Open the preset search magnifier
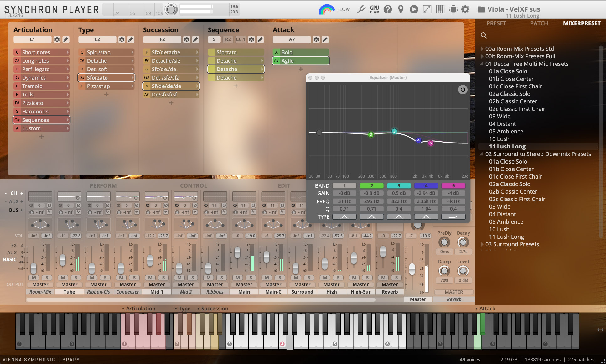Viewport: 606px width, 364px height. pos(484,35)
